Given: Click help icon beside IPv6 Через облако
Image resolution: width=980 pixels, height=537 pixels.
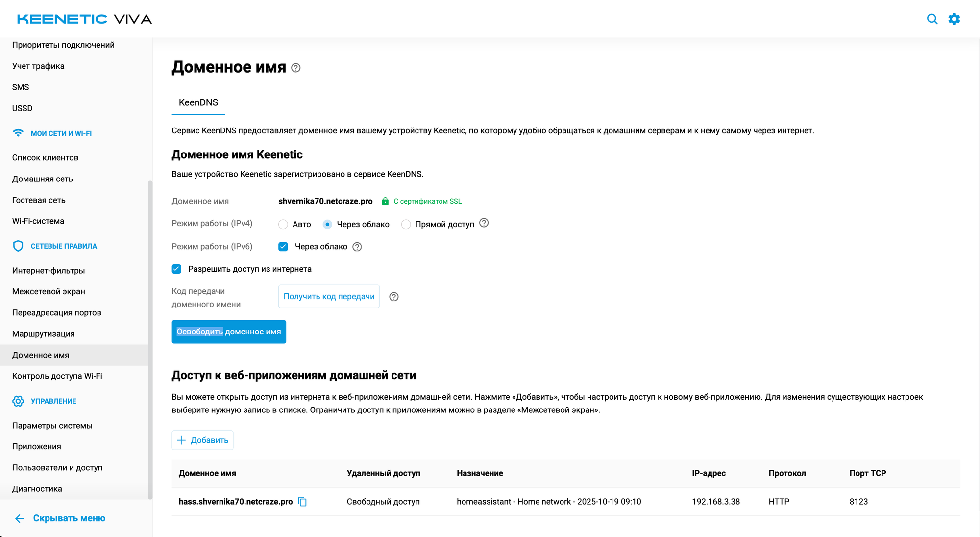Looking at the screenshot, I should point(357,247).
